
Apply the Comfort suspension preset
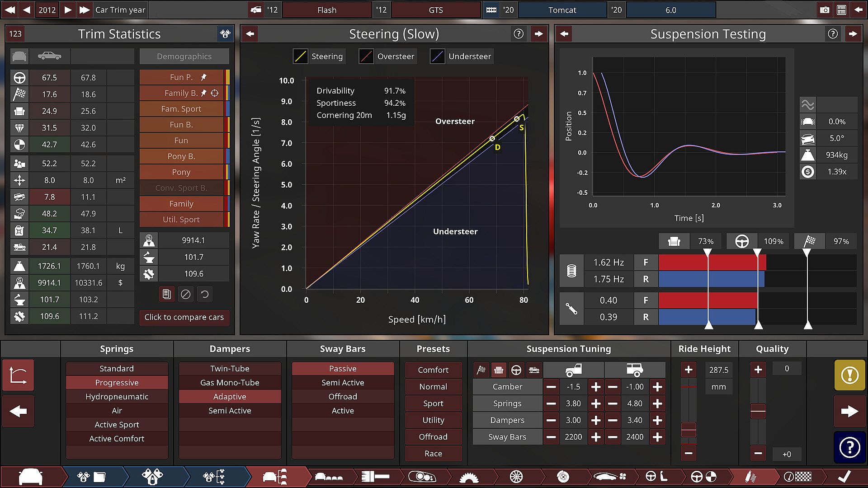pos(433,370)
